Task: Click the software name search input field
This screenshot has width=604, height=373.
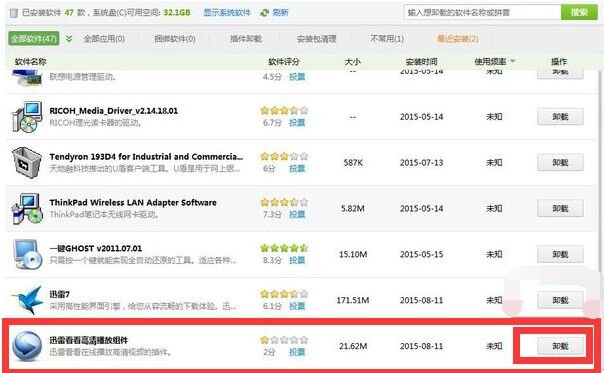Action: click(482, 12)
